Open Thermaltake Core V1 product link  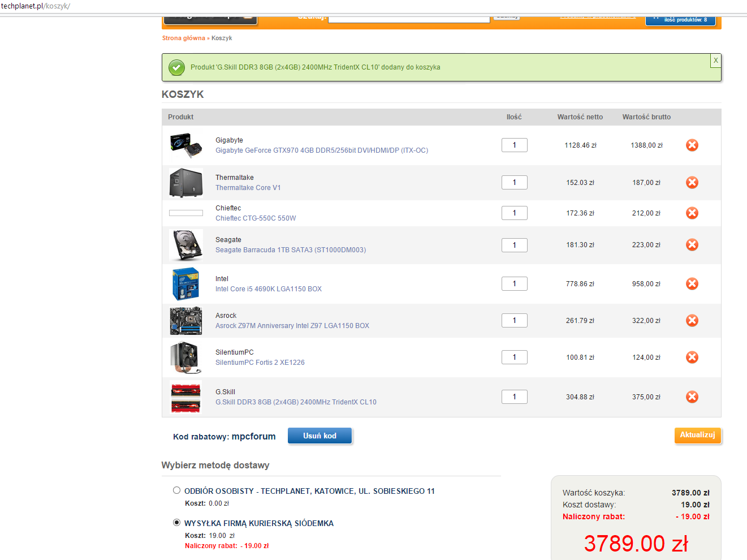click(x=248, y=188)
